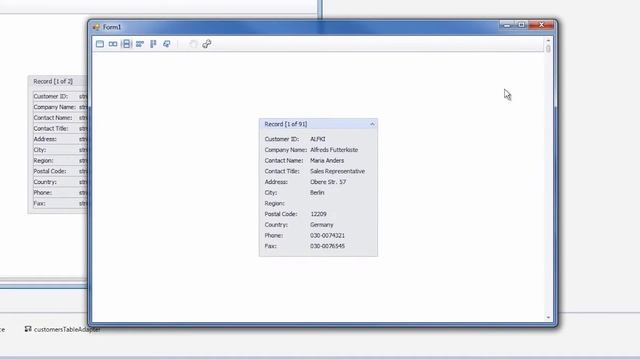Click Contact Title label in background designer card

[x=51, y=129]
